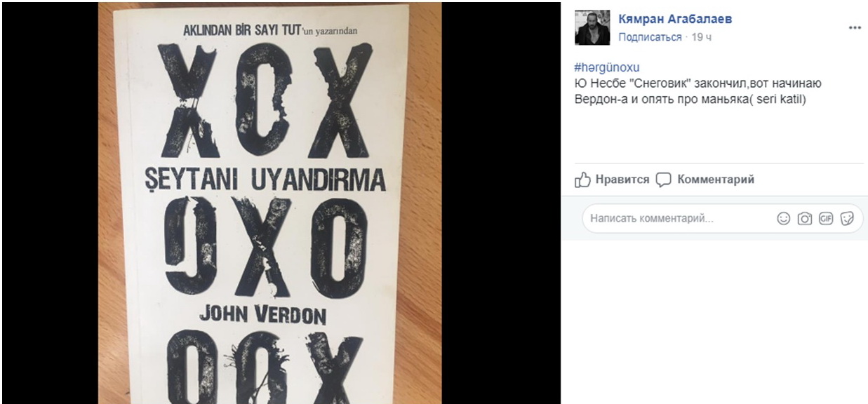Attach a photo using the camera icon
Screen dimensions: 868x404
pyautogui.click(x=805, y=219)
